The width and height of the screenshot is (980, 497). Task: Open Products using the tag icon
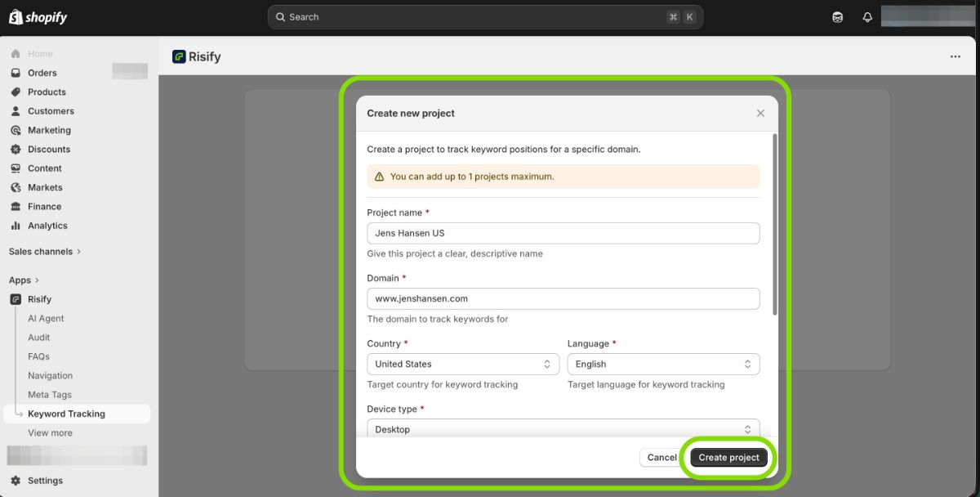(16, 92)
